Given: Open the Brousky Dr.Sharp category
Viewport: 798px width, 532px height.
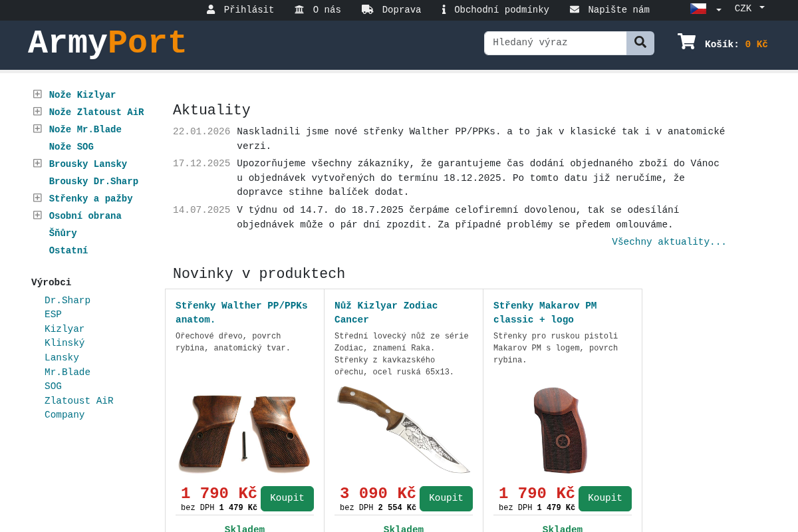Looking at the screenshot, I should pyautogui.click(x=94, y=182).
